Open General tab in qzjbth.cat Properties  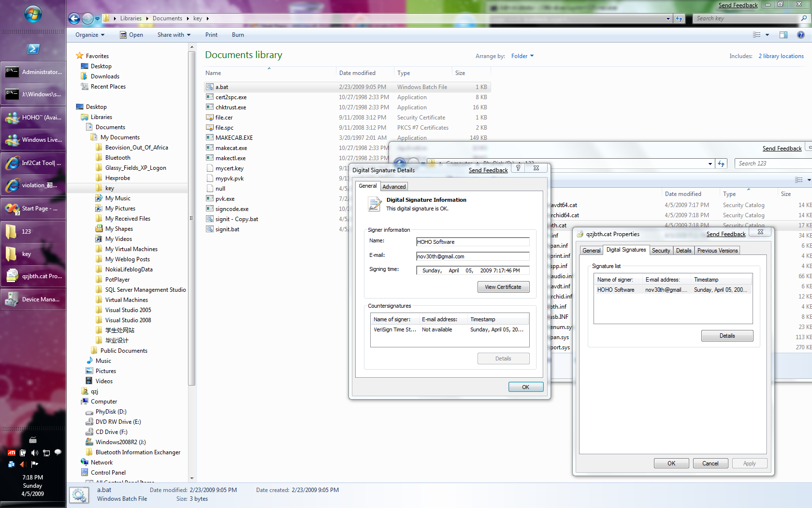591,251
